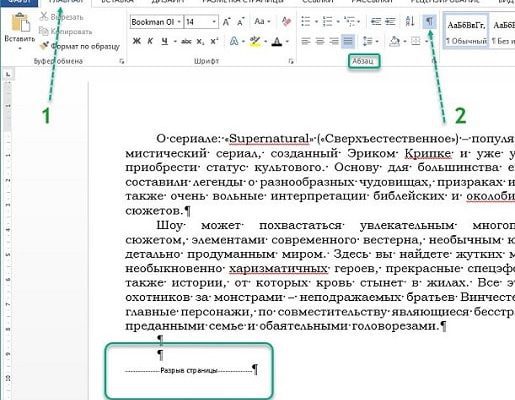Click the Разрыв страницы page break line
The height and width of the screenshot is (400, 515).
[189, 370]
